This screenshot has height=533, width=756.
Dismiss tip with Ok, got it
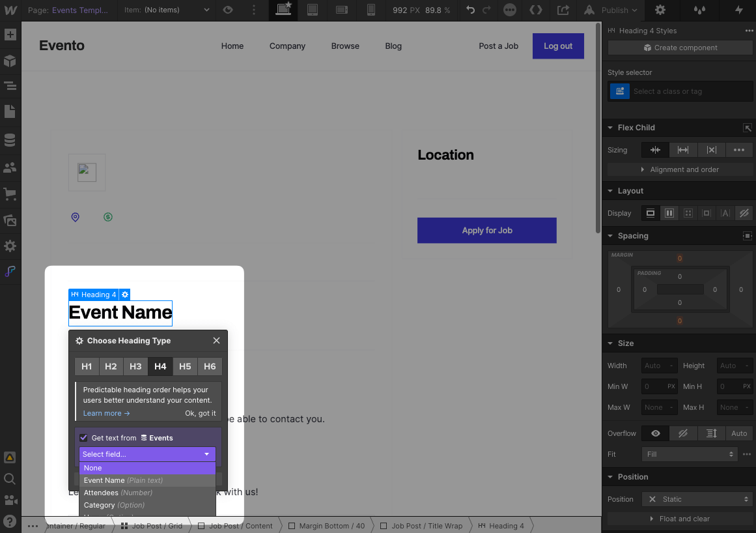click(201, 413)
